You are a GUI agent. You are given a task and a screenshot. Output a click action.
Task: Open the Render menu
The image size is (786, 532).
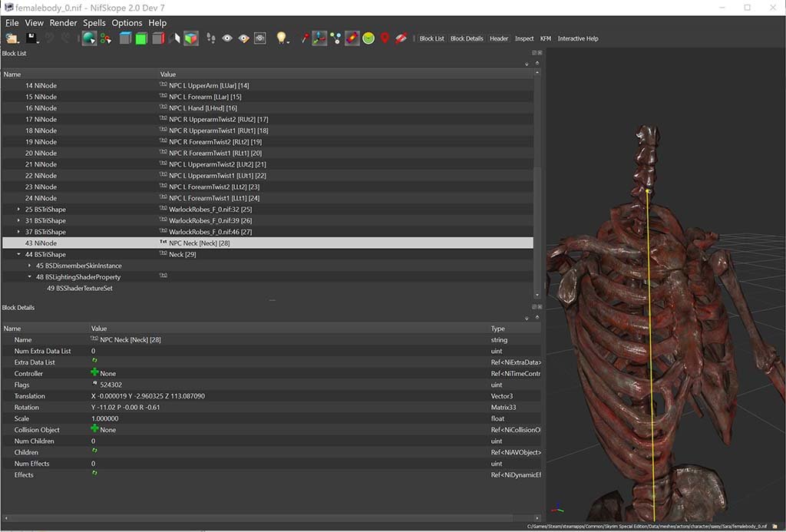tap(63, 22)
